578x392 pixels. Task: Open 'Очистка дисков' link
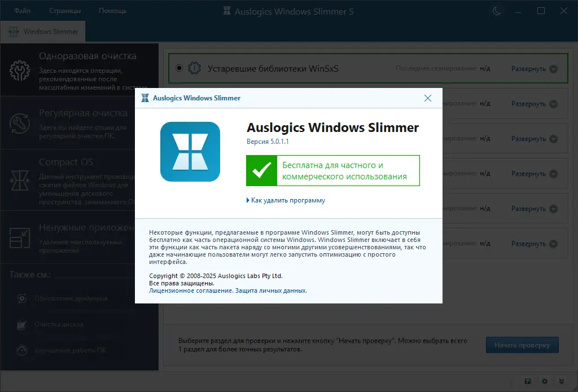(59, 324)
